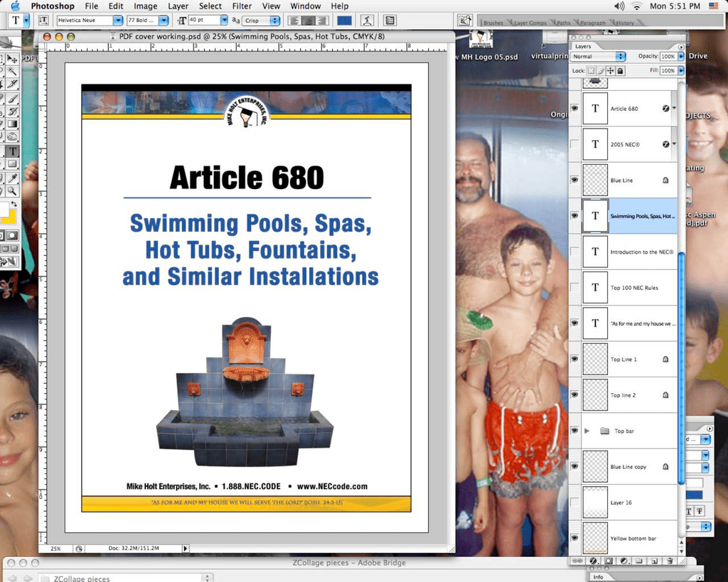This screenshot has height=582, width=728.
Task: Select the Blue Line copy layer
Action: point(630,466)
